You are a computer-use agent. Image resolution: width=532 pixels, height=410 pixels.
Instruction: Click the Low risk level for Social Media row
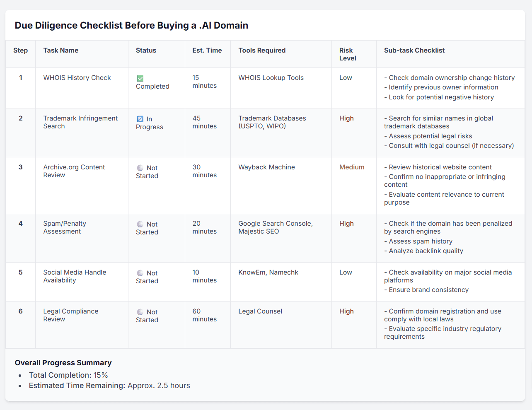coord(346,273)
